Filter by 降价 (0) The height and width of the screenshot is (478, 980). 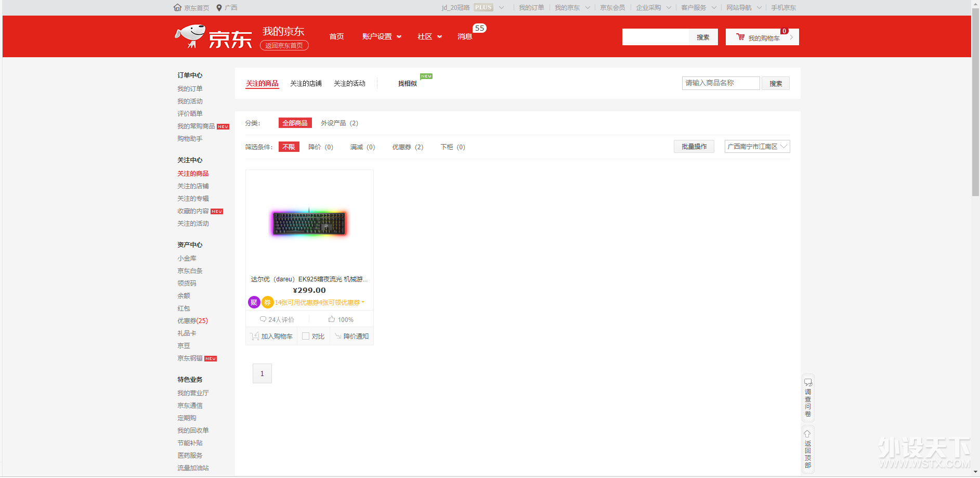click(x=320, y=147)
